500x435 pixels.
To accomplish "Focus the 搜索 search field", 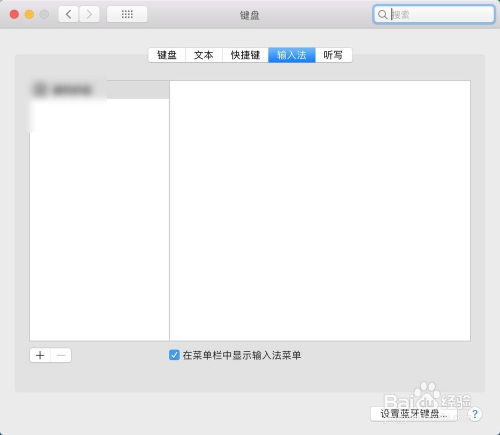I will click(434, 14).
